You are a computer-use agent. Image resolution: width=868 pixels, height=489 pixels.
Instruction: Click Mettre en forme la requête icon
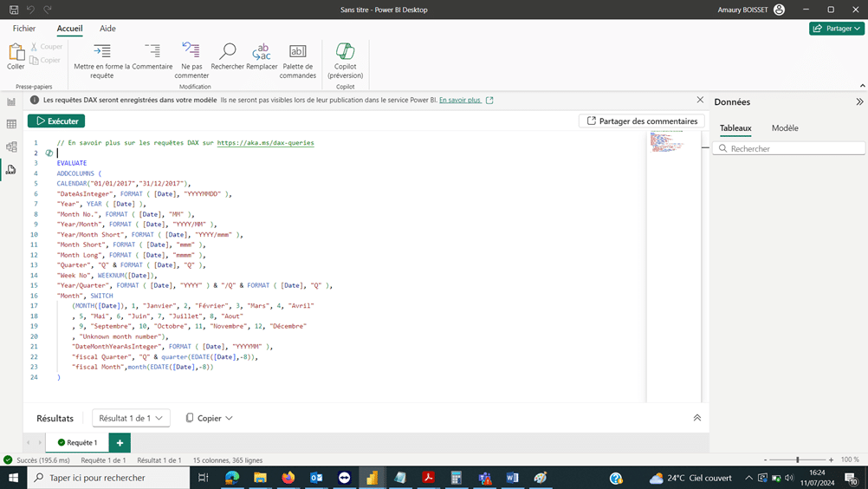pyautogui.click(x=102, y=51)
